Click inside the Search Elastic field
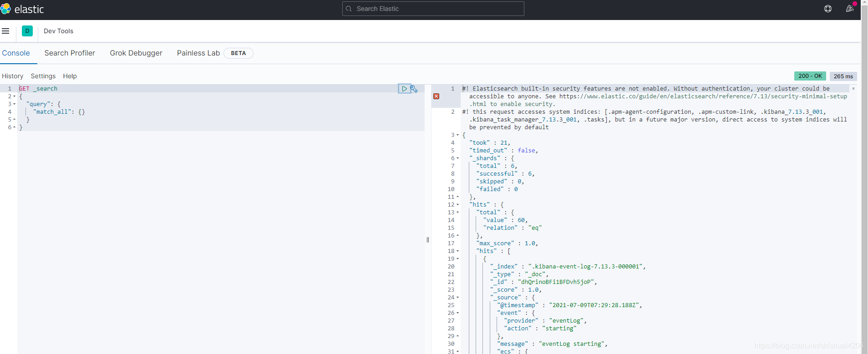Viewport: 868px width, 354px height. 433,9
